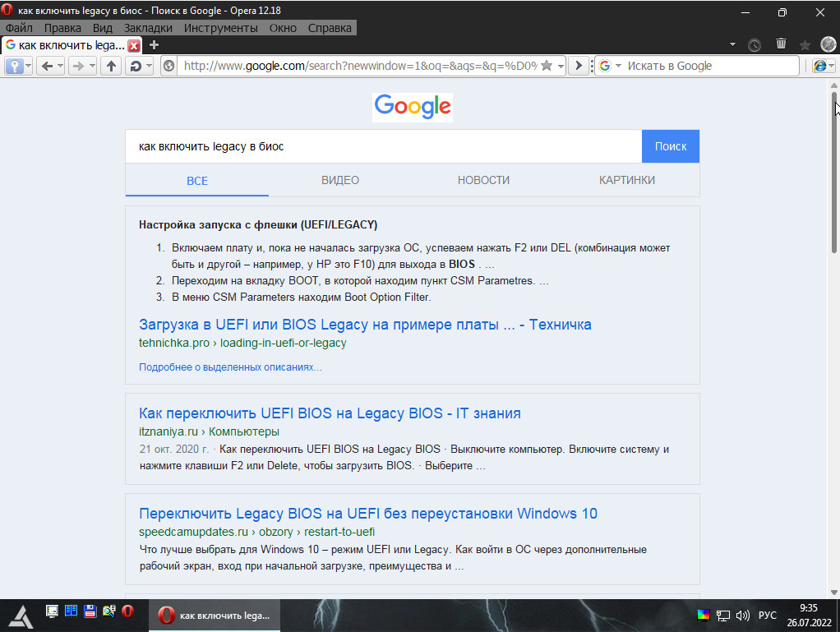Click the address bar URL field
This screenshot has height=632, width=840.
click(x=359, y=66)
